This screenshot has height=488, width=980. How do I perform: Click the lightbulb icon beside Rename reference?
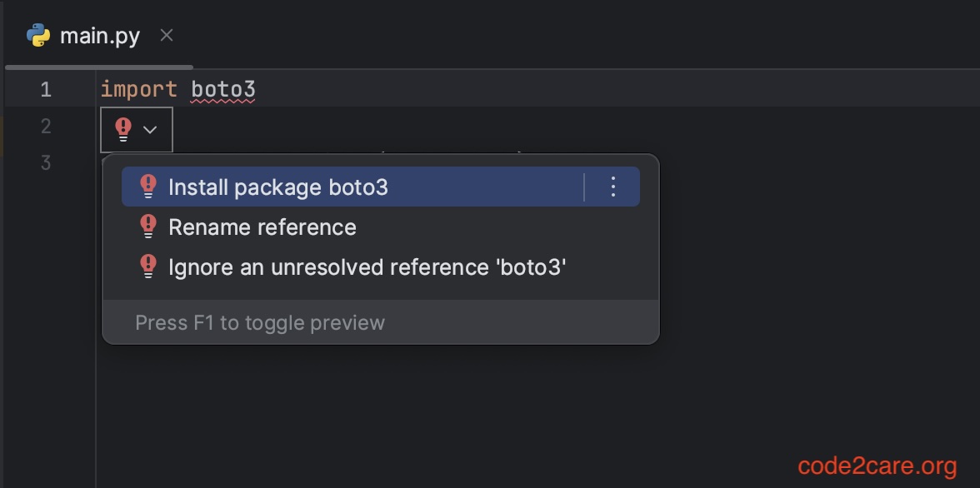148,227
